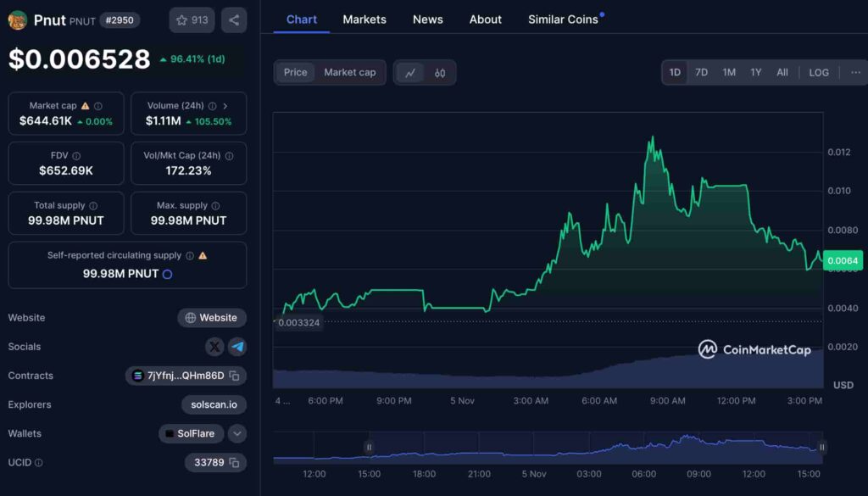
Task: Toggle chart to Price view
Action: point(296,73)
